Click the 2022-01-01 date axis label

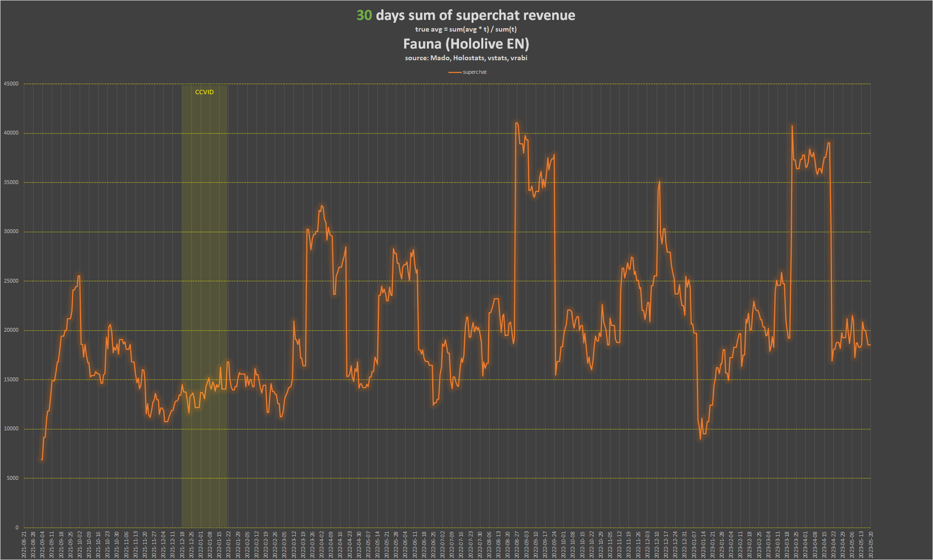click(201, 544)
